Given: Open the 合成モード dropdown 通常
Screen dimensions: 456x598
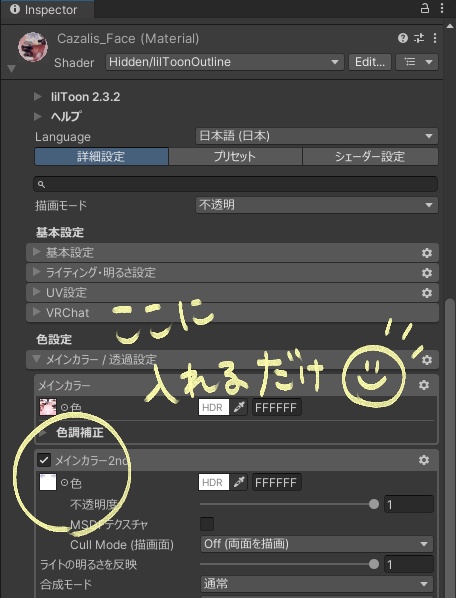Looking at the screenshot, I should tap(316, 584).
